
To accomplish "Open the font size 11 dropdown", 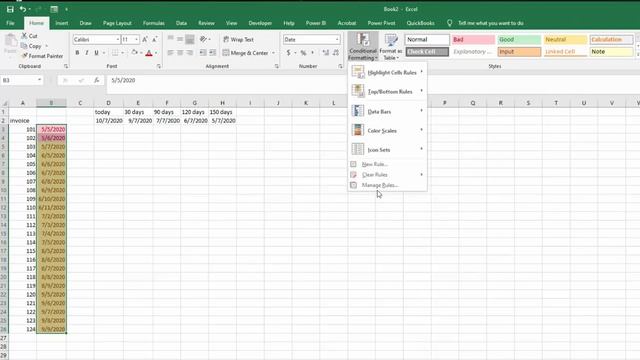I will tap(136, 39).
